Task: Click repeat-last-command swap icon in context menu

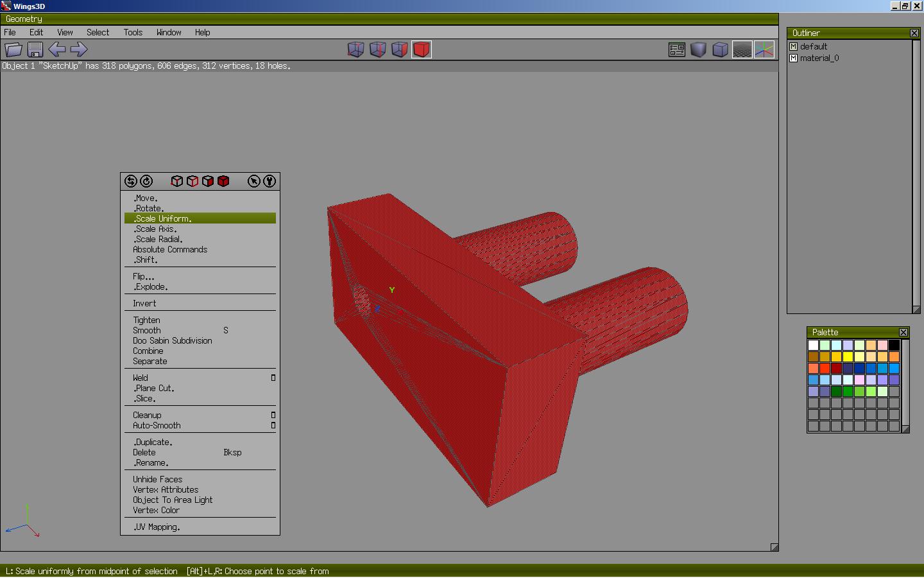Action: tap(130, 181)
